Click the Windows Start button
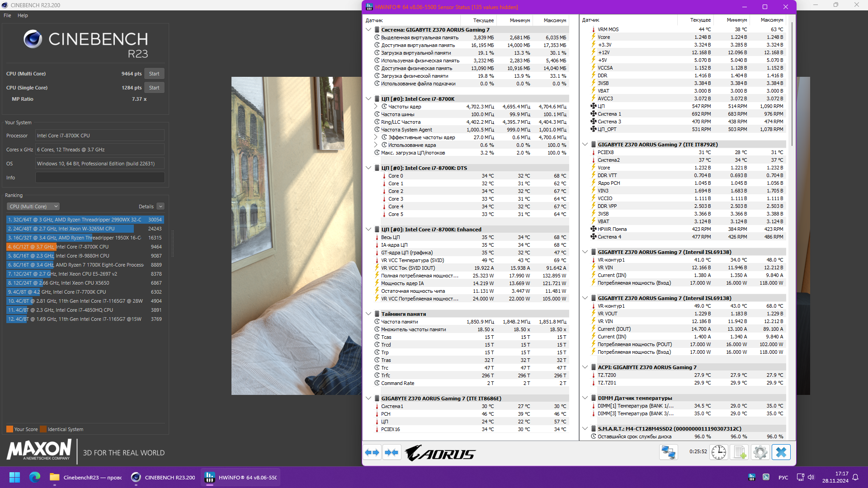Image resolution: width=868 pixels, height=488 pixels. click(x=14, y=477)
